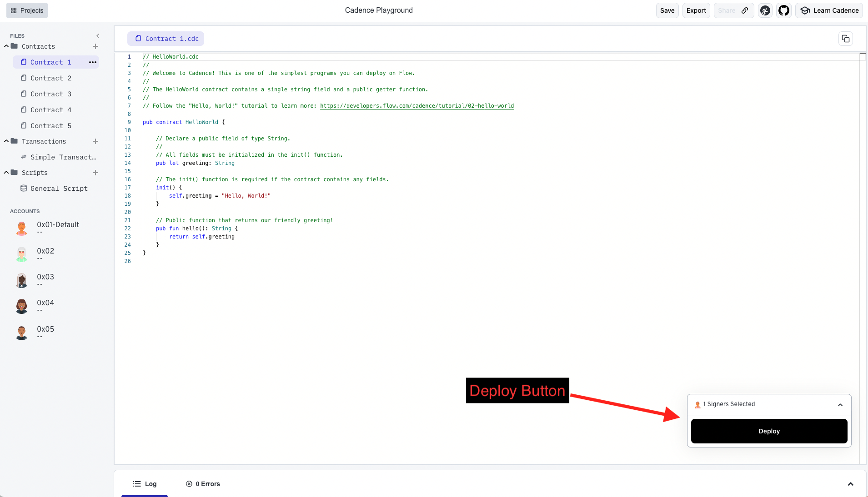Viewport: 868px width, 497px height.
Task: Open Contract 3 in file tree
Action: [50, 94]
